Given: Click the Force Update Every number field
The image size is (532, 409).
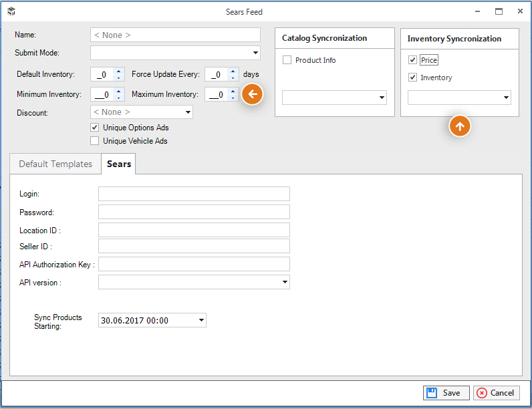Looking at the screenshot, I should [217, 74].
